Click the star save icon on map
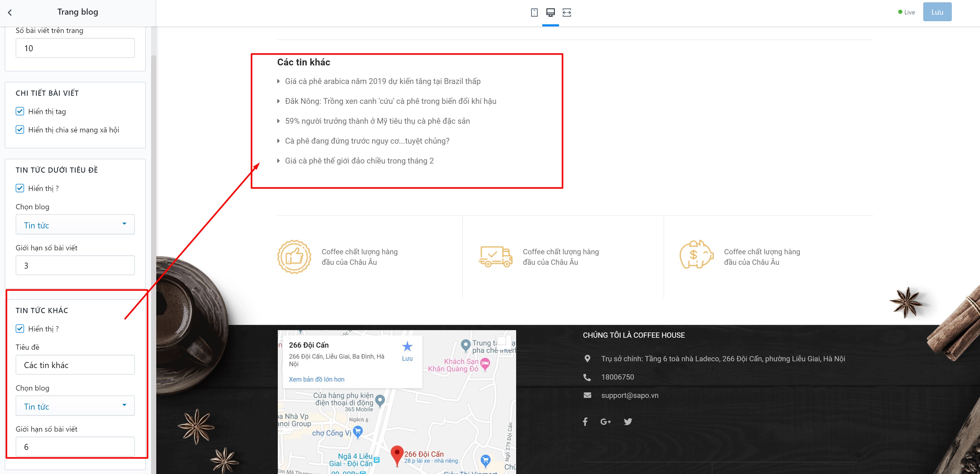 [x=407, y=346]
